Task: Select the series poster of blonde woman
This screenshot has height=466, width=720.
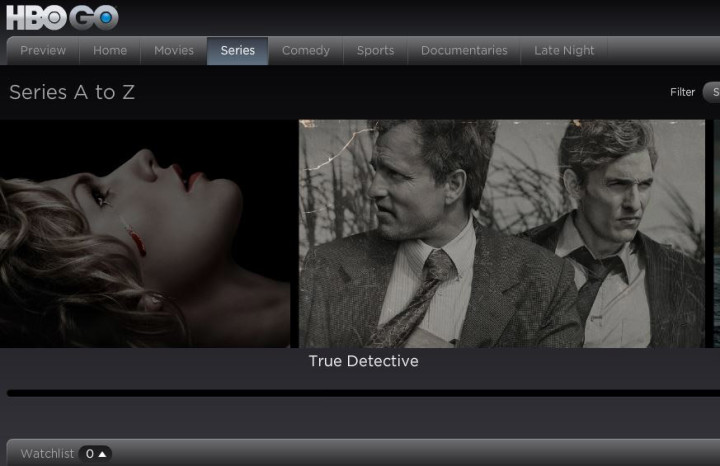Action: (145, 233)
